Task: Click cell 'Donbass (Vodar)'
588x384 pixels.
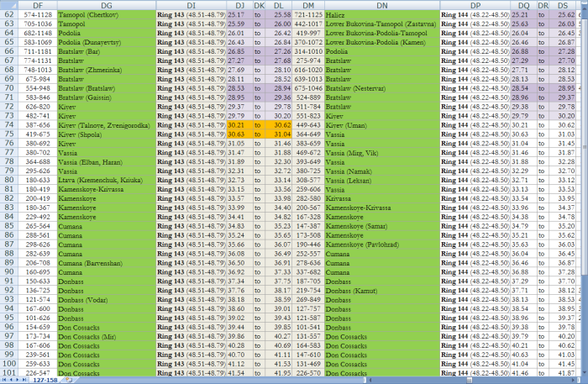Action: point(107,300)
